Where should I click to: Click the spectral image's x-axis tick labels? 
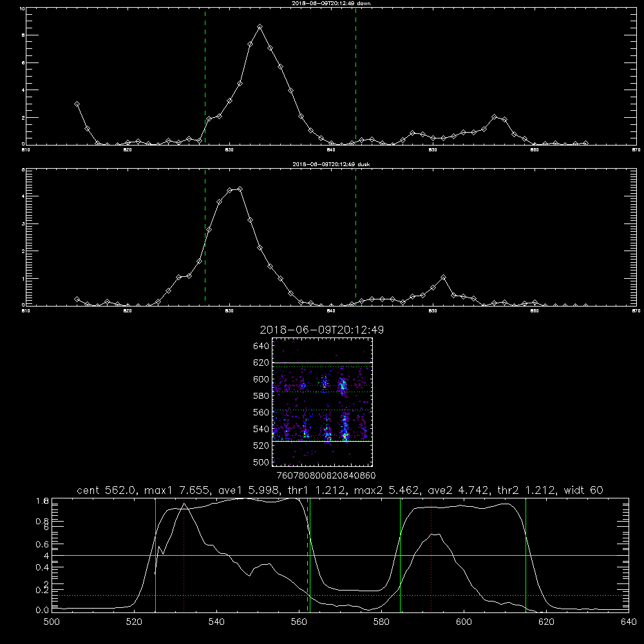click(x=326, y=475)
